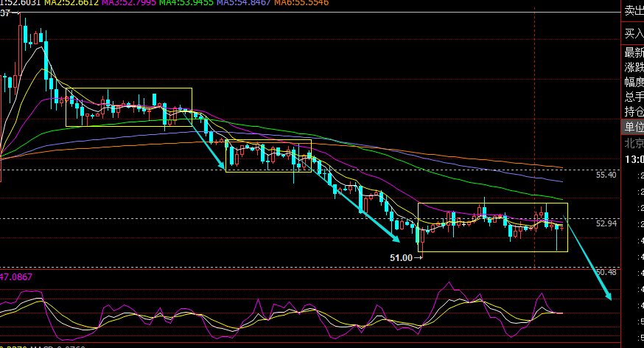644x348 pixels.
Task: Click the MA3:52.7995 indicator label
Action: point(129,2)
